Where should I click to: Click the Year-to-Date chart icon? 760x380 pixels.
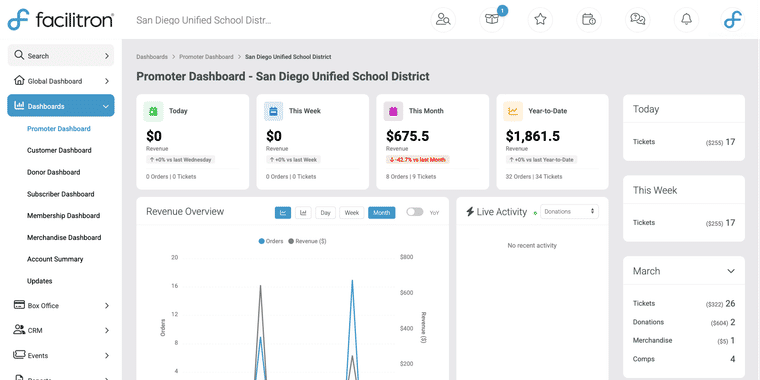(x=513, y=111)
